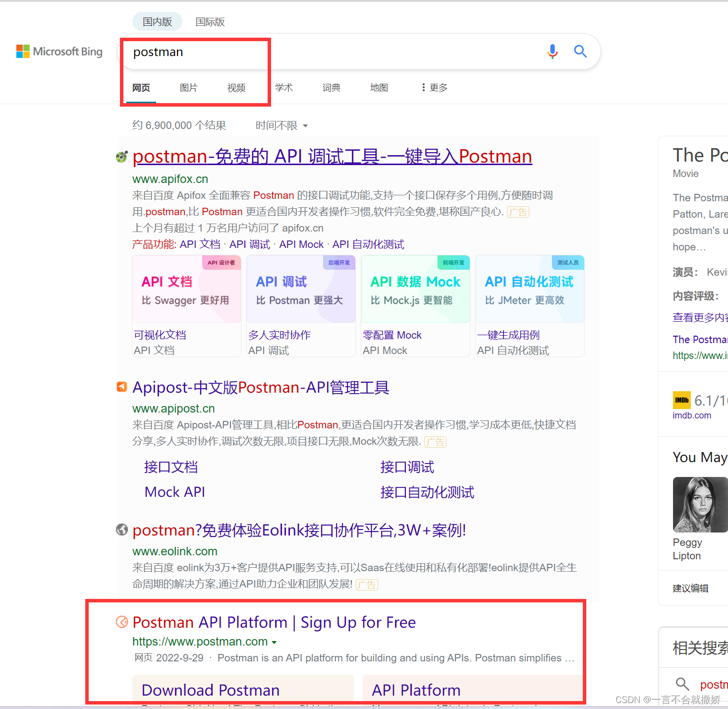Click the magnifier search button
Image resolution: width=728 pixels, height=709 pixels.
(580, 51)
